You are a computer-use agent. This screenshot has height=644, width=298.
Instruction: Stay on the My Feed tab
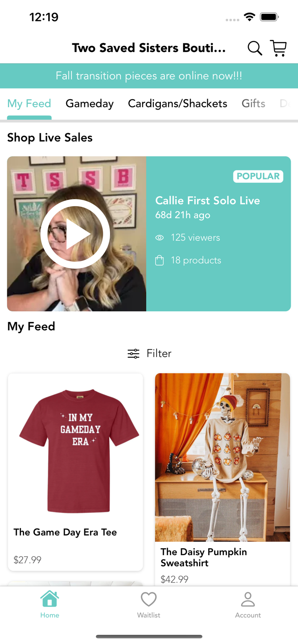(x=29, y=103)
